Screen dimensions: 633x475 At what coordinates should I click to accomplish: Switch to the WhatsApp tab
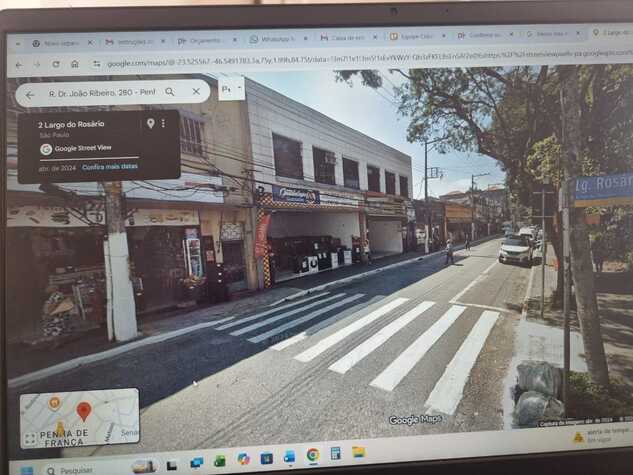pos(277,39)
